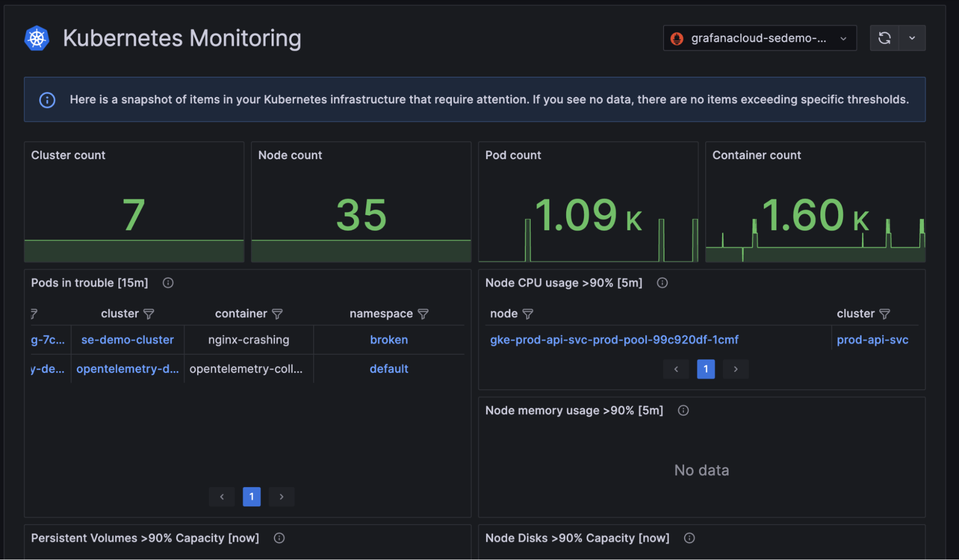The height and width of the screenshot is (560, 959).
Task: Open the refresh interval dropdown
Action: (912, 38)
